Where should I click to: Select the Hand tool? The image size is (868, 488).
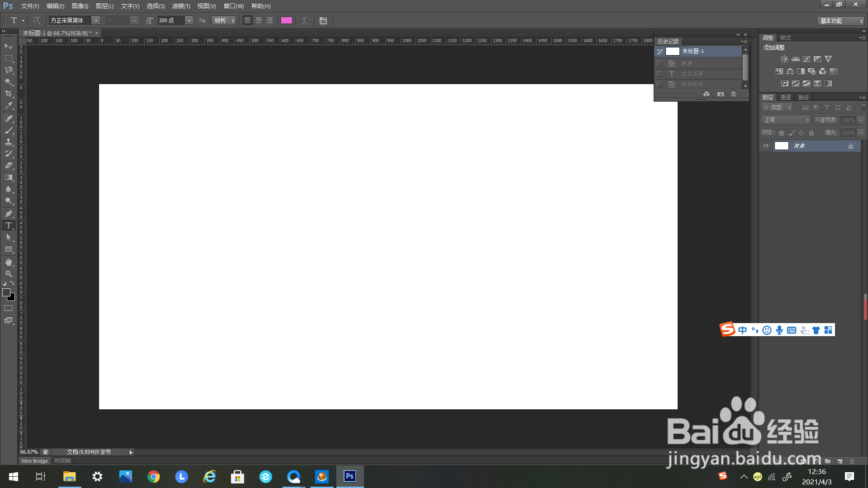[x=9, y=262]
